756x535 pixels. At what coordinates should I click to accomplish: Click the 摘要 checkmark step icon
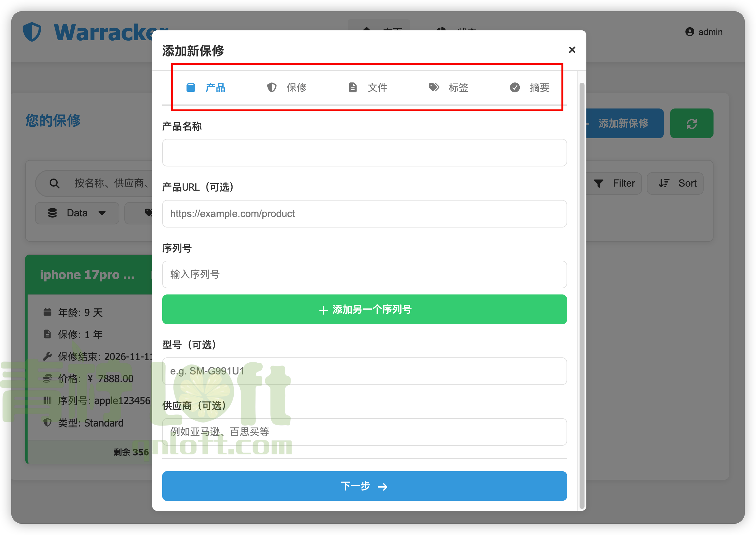click(514, 87)
